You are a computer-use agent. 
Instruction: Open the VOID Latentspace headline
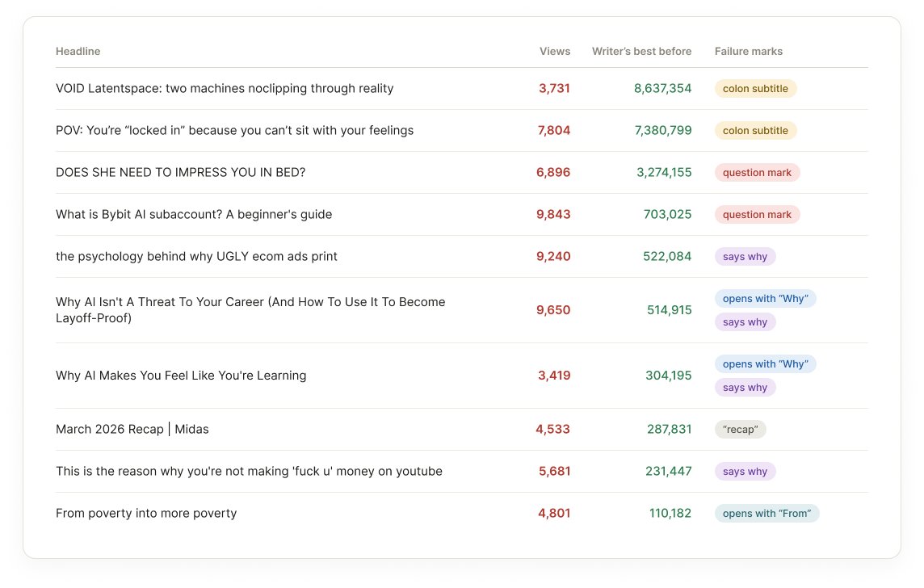click(225, 88)
